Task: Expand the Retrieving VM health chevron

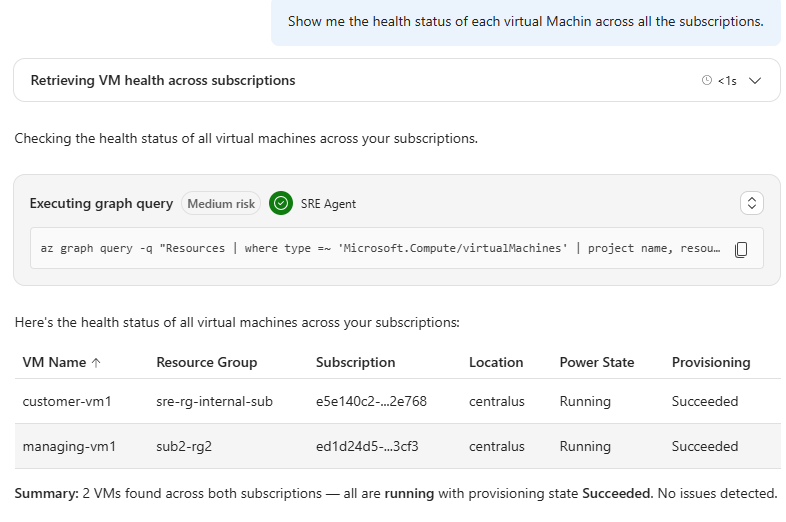Action: [x=755, y=80]
